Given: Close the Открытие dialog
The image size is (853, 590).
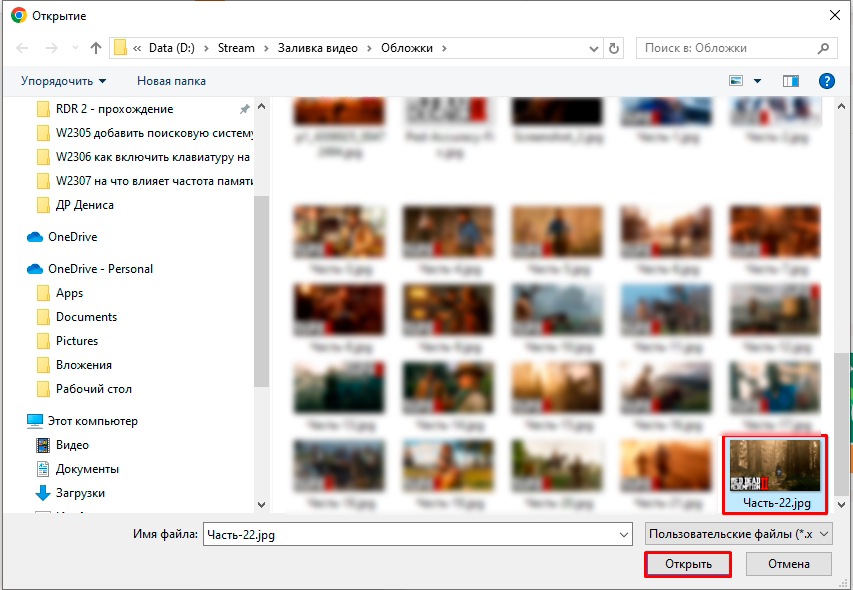Looking at the screenshot, I should pos(835,15).
